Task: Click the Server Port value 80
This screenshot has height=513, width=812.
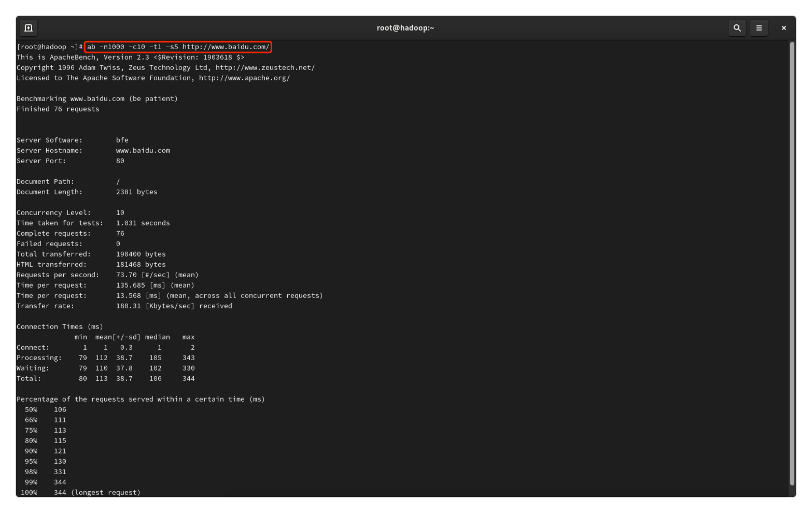Action: (120, 161)
